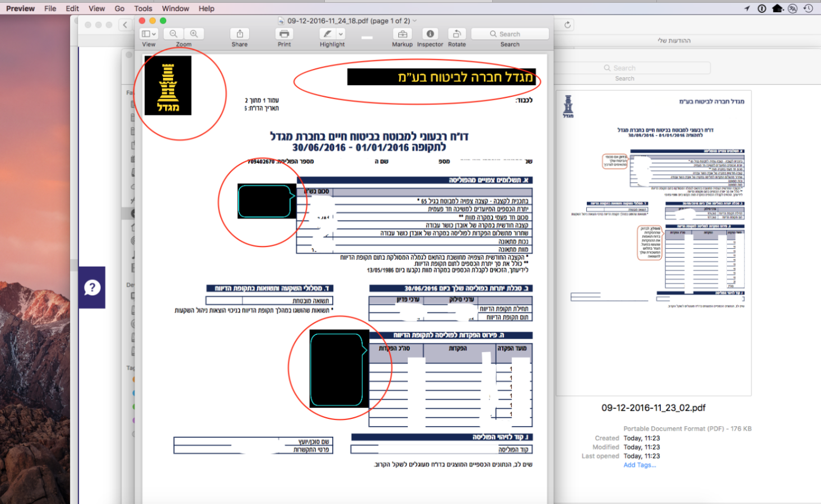821x504 pixels.
Task: Click the Zoom in magnifier button
Action: [194, 34]
